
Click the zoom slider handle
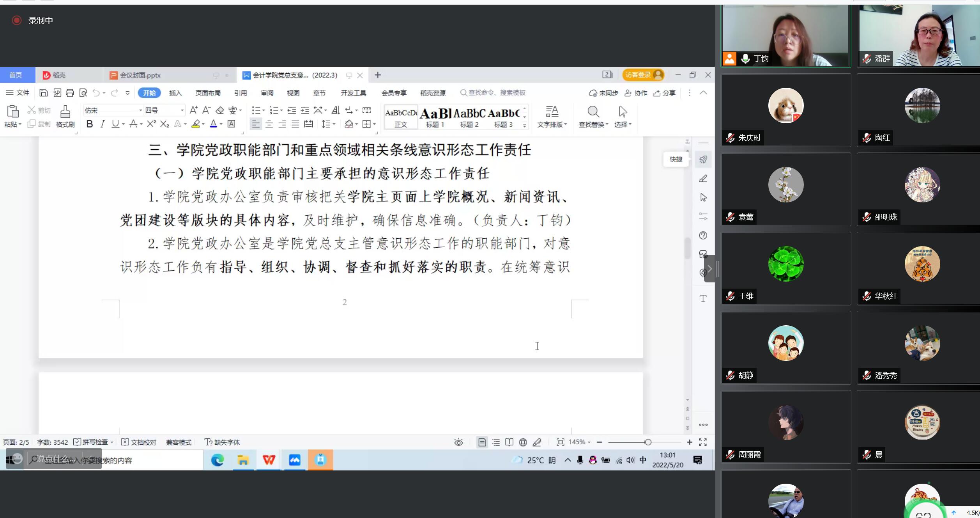click(647, 442)
